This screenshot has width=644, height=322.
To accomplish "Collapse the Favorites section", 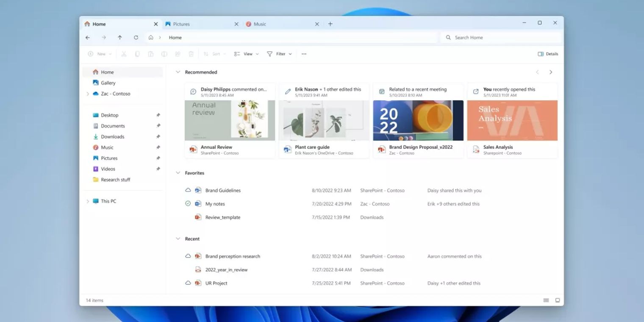I will pyautogui.click(x=178, y=173).
